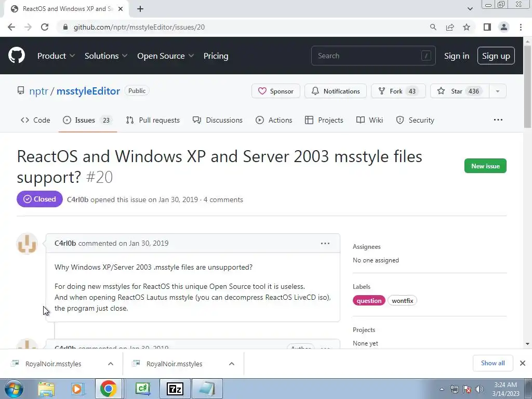
Task: Focus the GitHub Search field
Action: point(373,56)
